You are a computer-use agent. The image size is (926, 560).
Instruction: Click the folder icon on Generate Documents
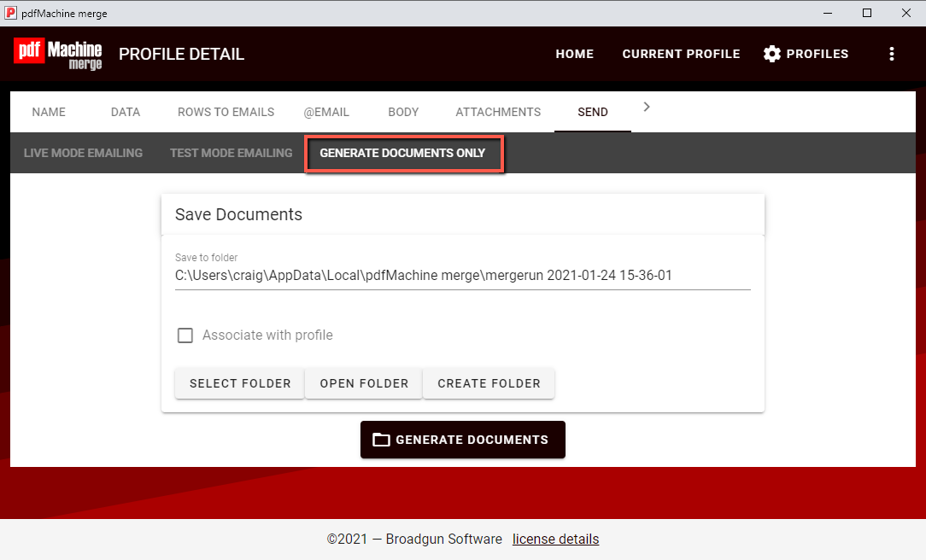click(x=381, y=440)
